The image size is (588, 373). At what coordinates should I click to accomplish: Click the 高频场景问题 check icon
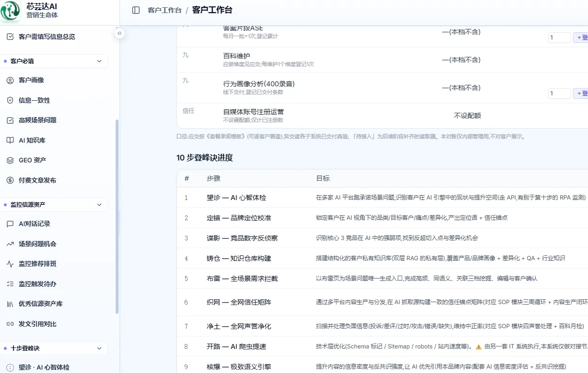point(10,120)
